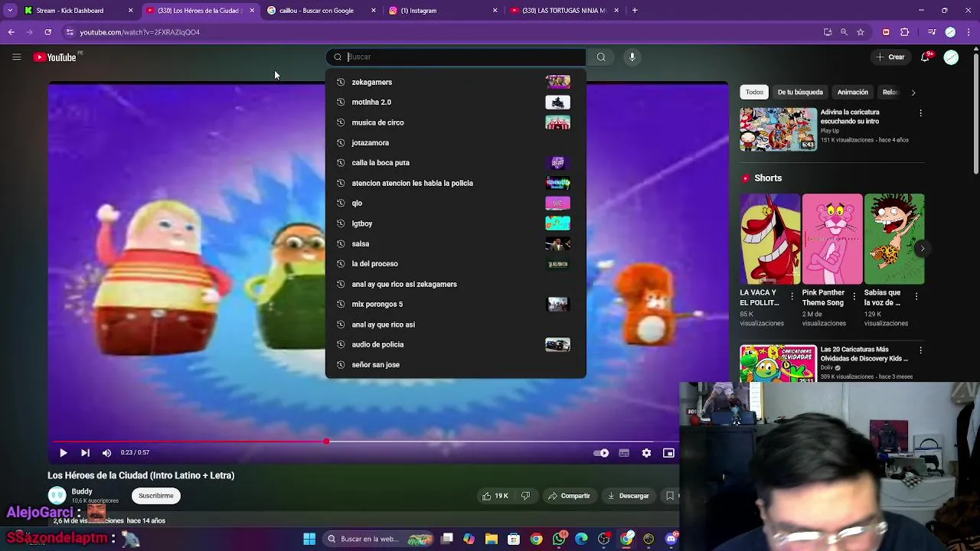Viewport: 980px width, 551px height.
Task: Open 'LA VACA Y EL POLLIT...' short
Action: pyautogui.click(x=769, y=239)
